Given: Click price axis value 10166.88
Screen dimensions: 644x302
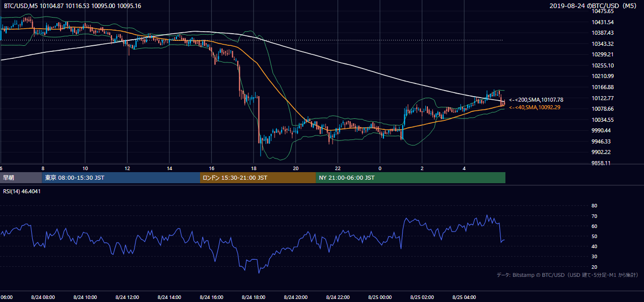Looking at the screenshot, I should point(603,87).
